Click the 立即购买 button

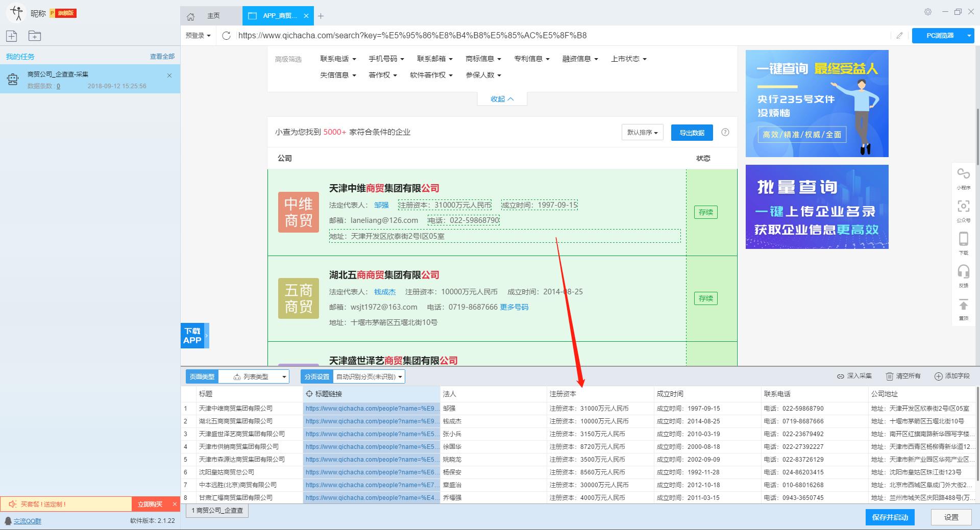pos(150,504)
